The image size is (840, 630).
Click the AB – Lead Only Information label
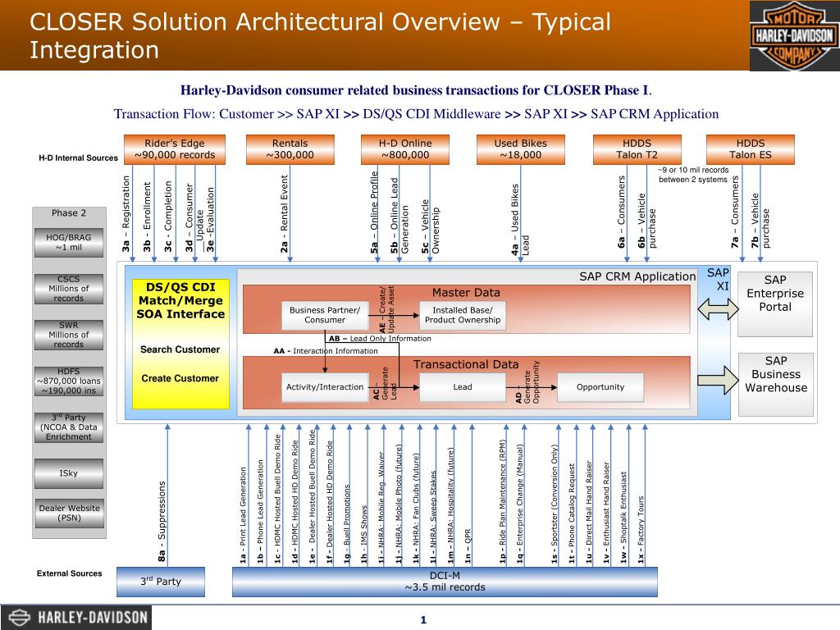click(x=380, y=339)
